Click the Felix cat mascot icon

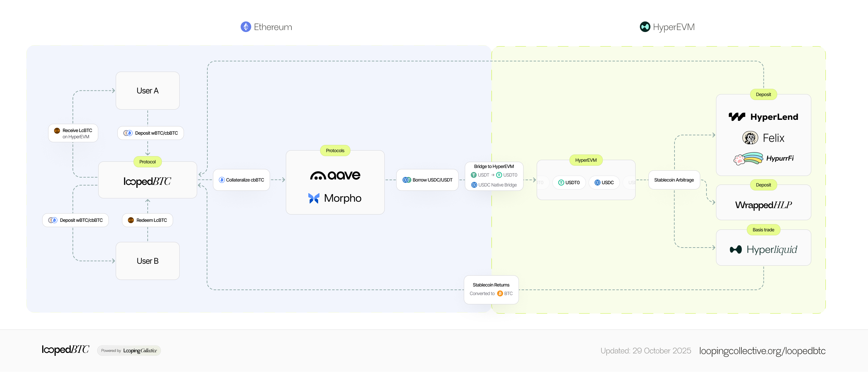750,138
